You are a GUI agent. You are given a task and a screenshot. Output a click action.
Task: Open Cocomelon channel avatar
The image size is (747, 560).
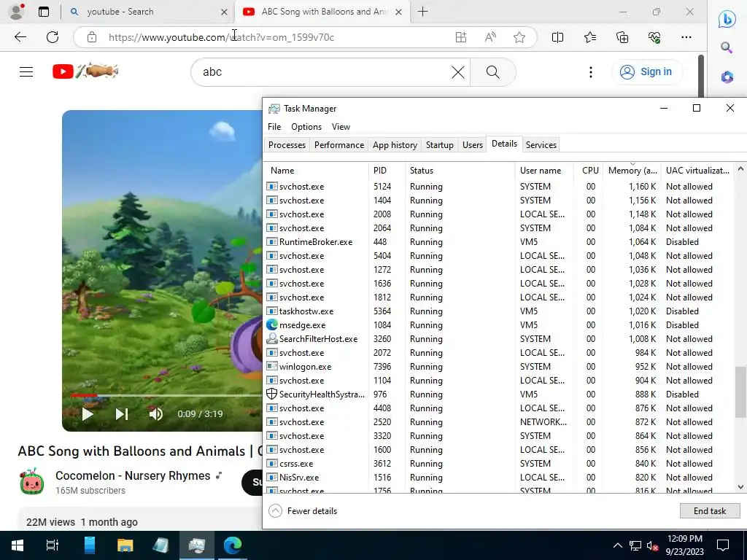32,481
